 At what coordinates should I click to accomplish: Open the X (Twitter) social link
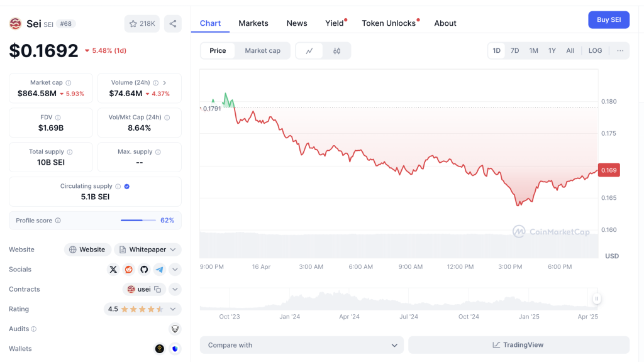pos(113,270)
